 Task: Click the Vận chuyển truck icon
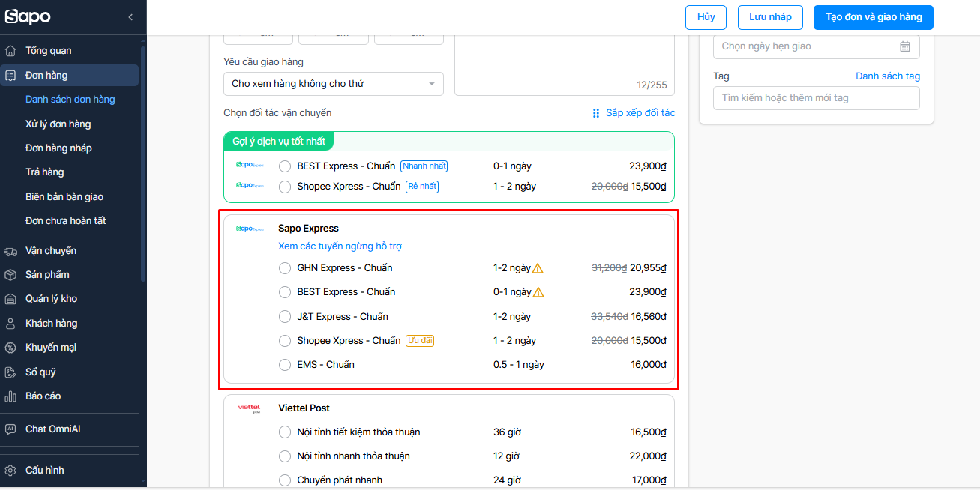pyautogui.click(x=10, y=251)
